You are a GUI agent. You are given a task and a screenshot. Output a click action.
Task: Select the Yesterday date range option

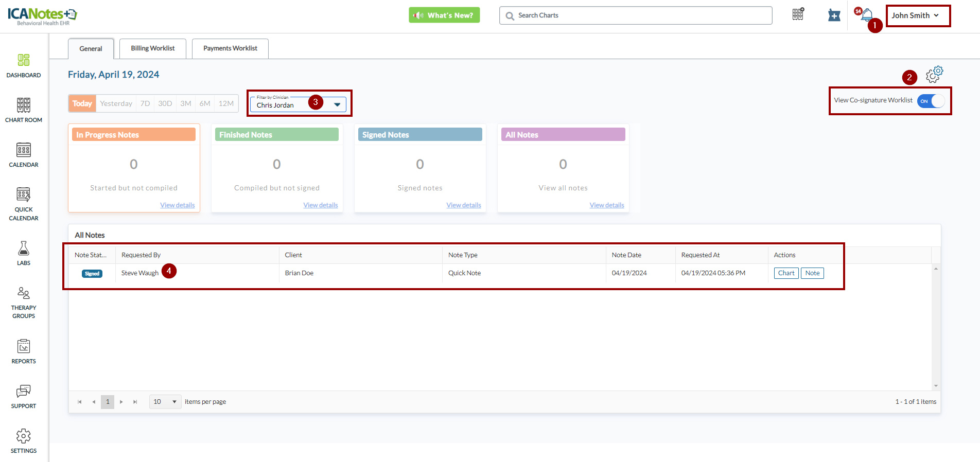(116, 103)
